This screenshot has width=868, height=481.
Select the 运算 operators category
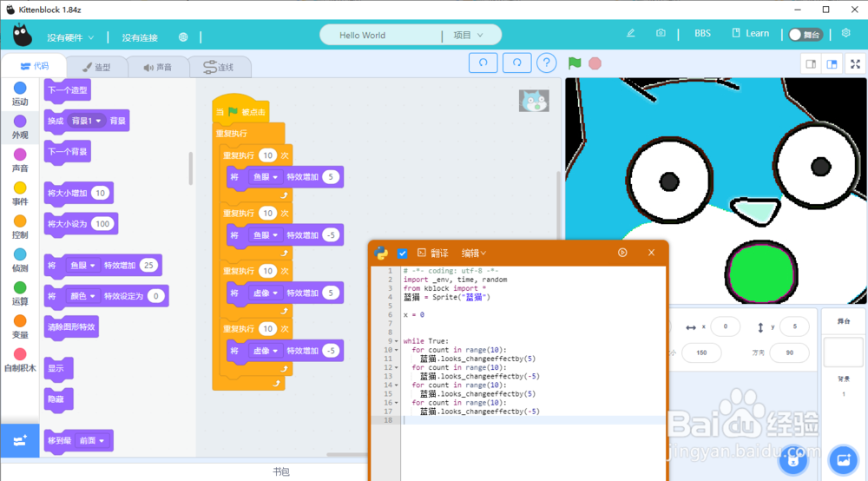pyautogui.click(x=20, y=293)
